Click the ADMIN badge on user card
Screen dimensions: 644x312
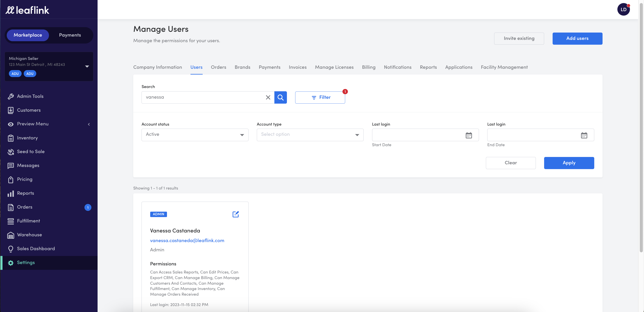pyautogui.click(x=158, y=214)
